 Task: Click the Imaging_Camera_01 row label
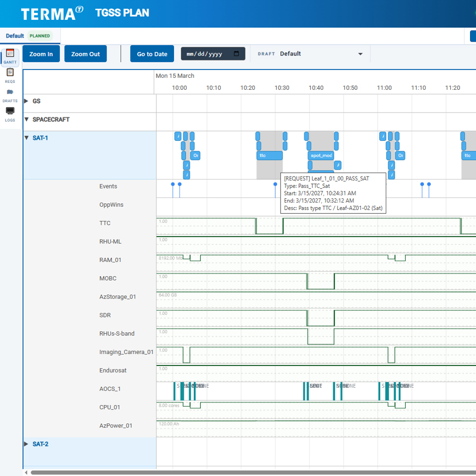pos(126,352)
